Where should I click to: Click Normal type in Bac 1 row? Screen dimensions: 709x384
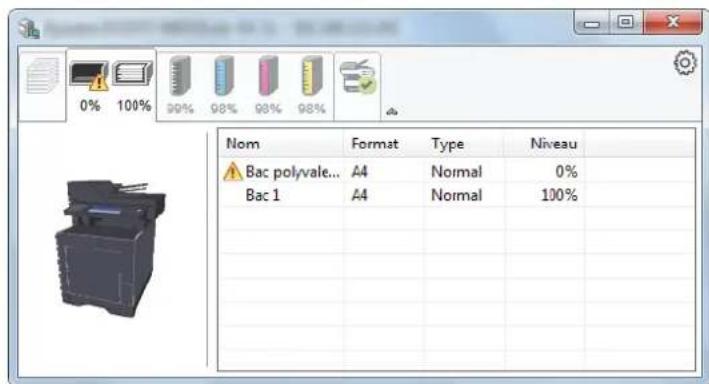pyautogui.click(x=457, y=195)
